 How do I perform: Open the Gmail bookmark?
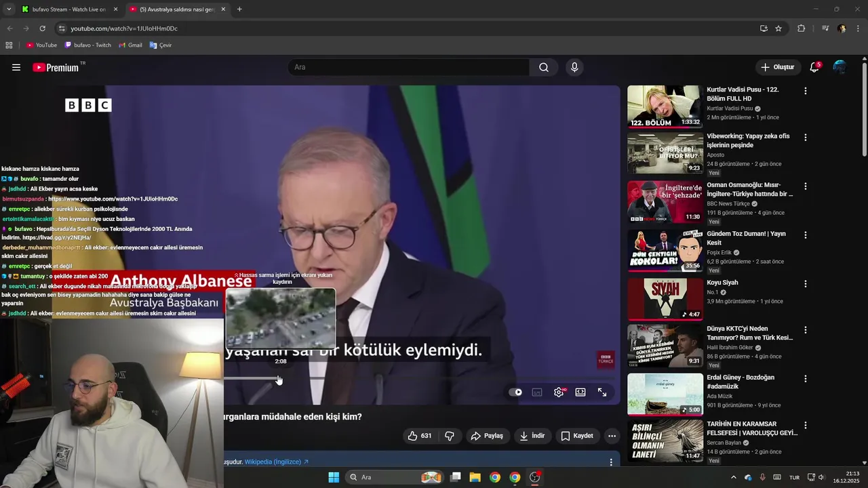(130, 45)
